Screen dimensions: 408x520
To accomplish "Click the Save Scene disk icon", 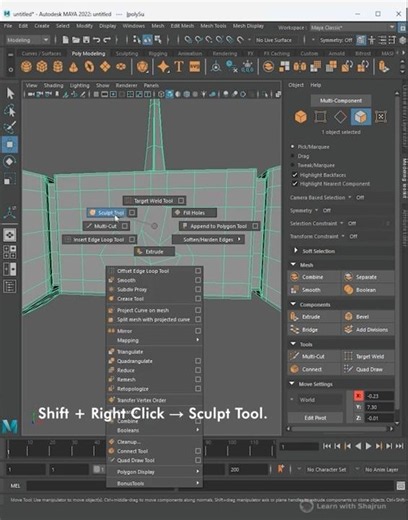I will click(86, 40).
